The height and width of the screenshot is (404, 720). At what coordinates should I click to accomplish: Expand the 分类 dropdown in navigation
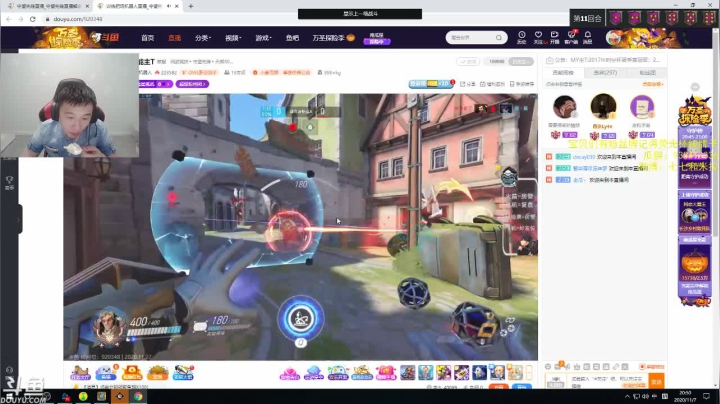coord(202,38)
